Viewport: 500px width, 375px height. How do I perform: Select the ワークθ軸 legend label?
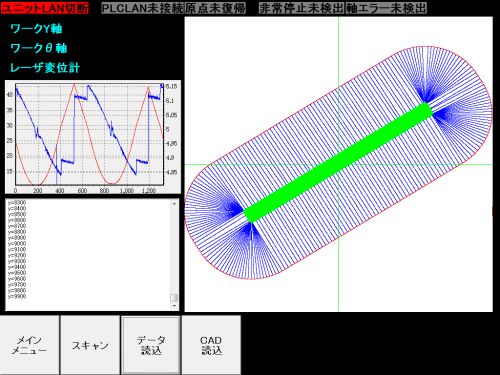point(39,48)
